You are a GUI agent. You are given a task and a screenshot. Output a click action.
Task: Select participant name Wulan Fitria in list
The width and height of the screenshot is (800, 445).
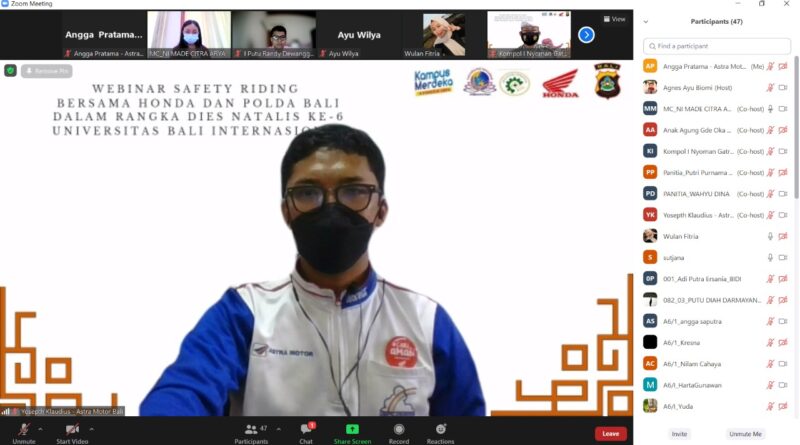coord(681,236)
